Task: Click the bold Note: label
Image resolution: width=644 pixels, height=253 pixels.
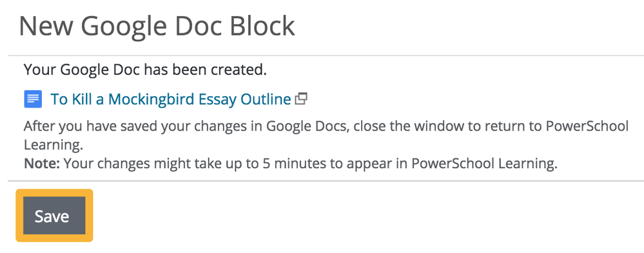Action: tap(43, 164)
